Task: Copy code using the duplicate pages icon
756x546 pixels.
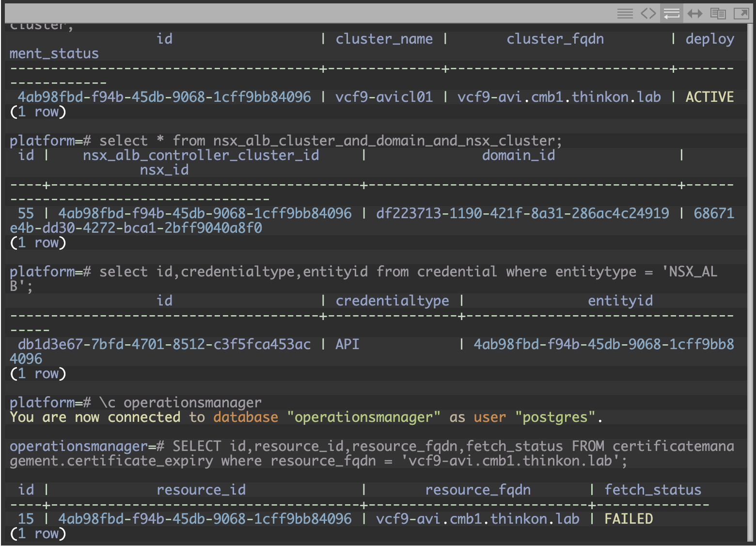Action: click(x=718, y=14)
